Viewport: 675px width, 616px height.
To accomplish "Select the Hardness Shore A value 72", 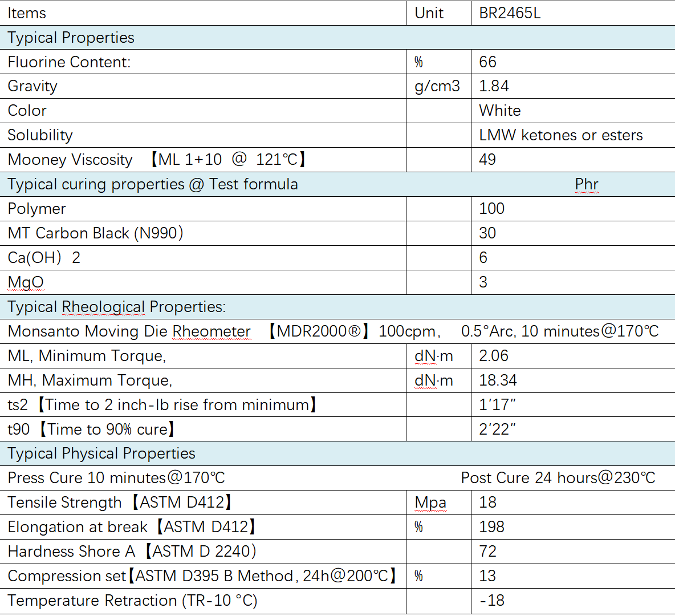I will [x=487, y=552].
